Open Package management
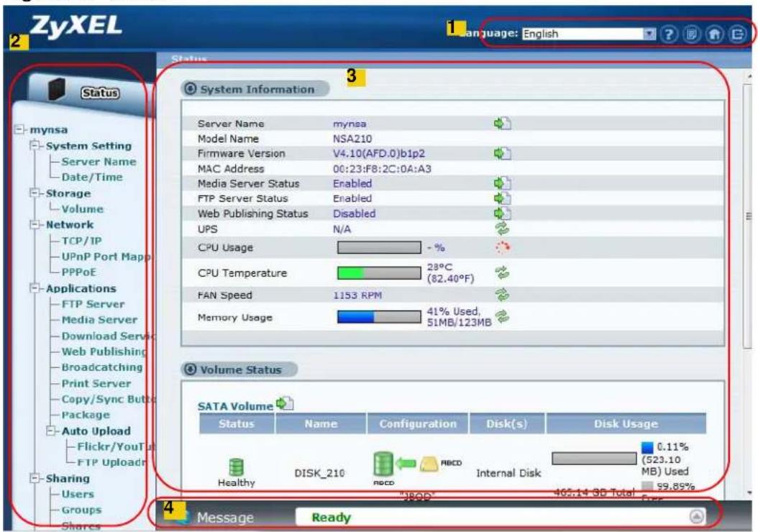758x532 pixels. click(86, 415)
